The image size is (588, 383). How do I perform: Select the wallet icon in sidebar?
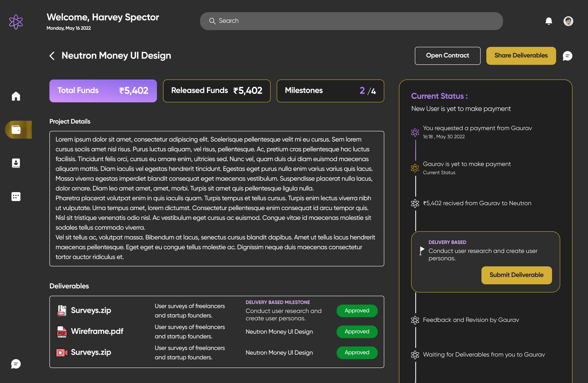pyautogui.click(x=16, y=130)
